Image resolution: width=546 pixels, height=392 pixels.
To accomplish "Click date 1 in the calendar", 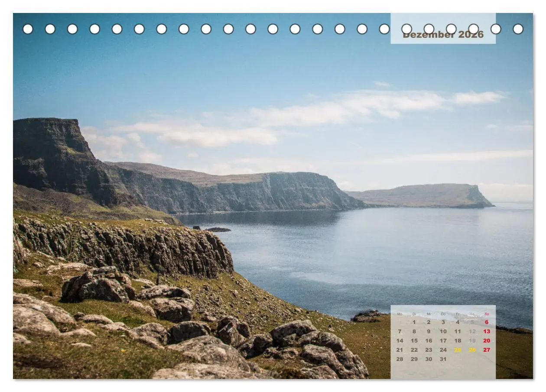I will 414,322.
